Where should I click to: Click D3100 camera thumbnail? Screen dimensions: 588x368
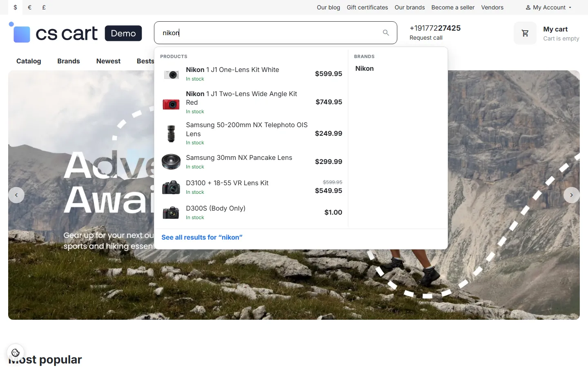tap(171, 187)
